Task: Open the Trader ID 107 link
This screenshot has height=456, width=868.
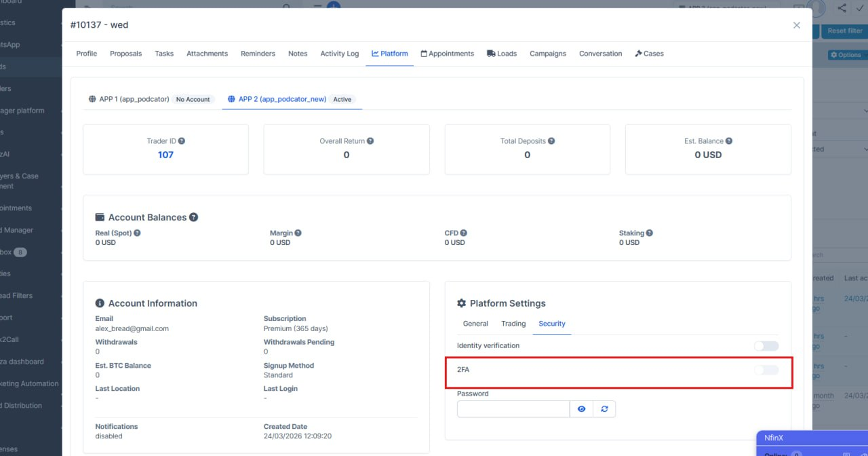Action: pos(165,155)
